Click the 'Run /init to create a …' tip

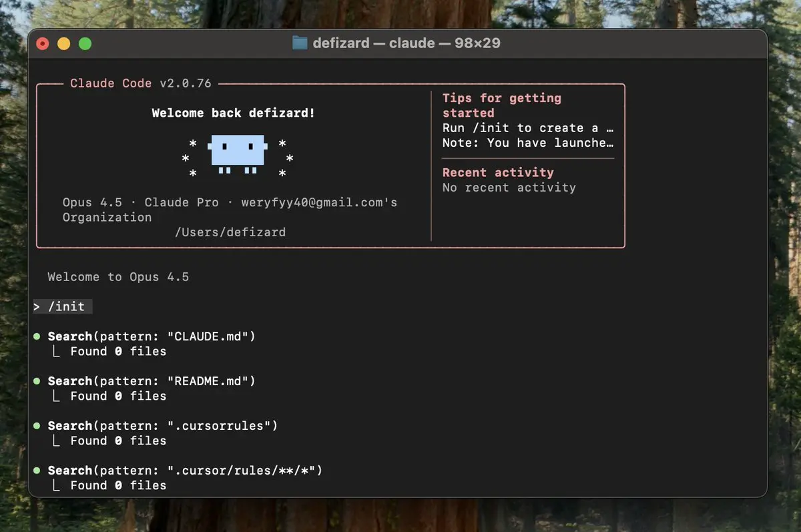click(x=528, y=127)
